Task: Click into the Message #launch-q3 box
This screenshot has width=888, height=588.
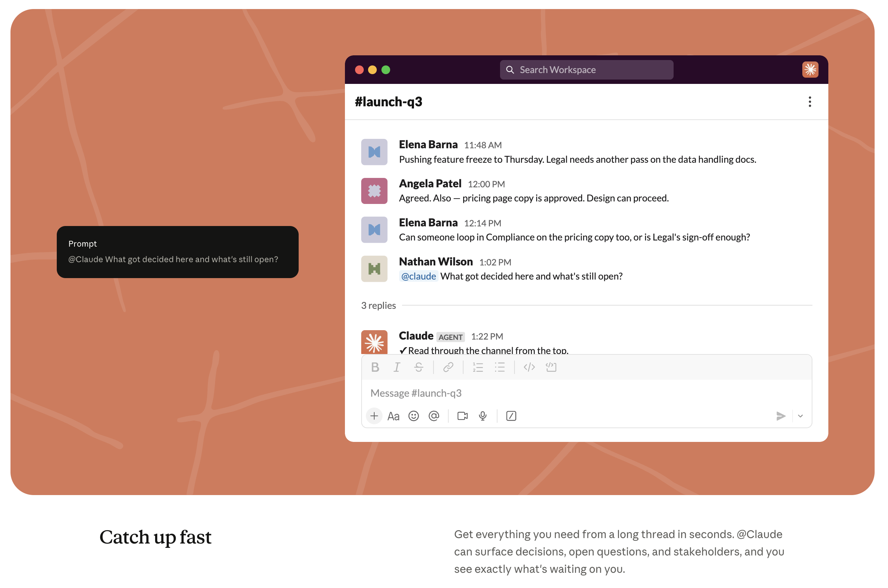Action: tap(587, 393)
